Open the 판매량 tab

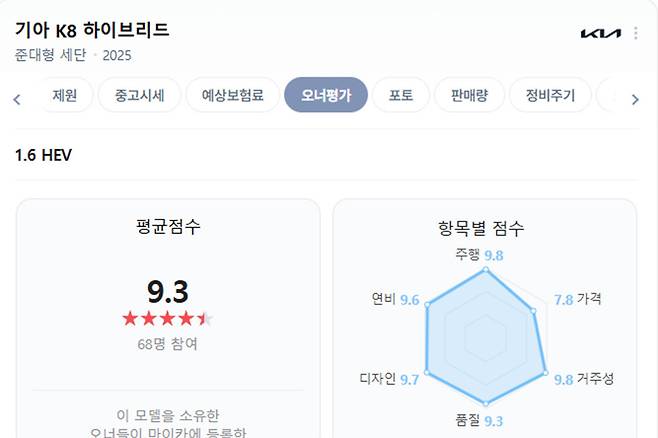(x=468, y=96)
